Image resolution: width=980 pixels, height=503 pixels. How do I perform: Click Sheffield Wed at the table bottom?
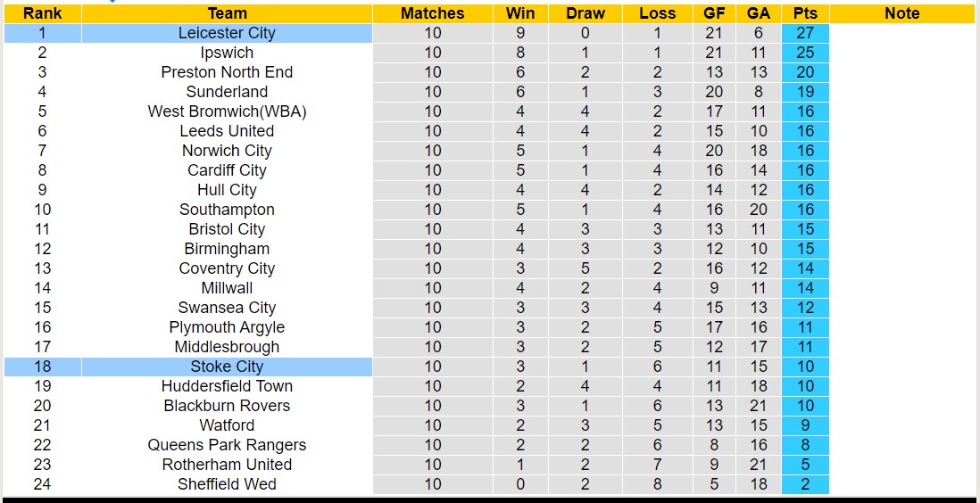pyautogui.click(x=227, y=484)
